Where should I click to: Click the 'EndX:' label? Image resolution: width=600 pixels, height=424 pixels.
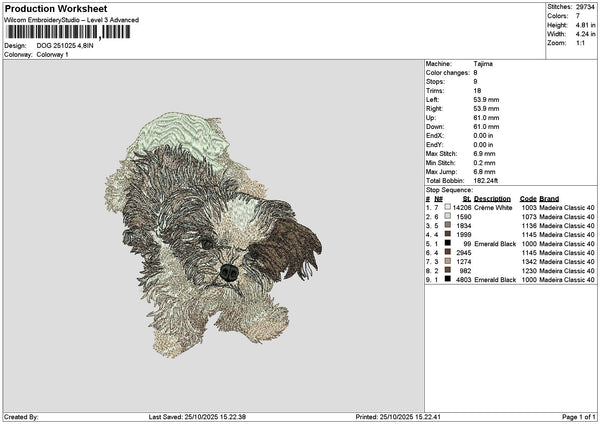[435, 136]
